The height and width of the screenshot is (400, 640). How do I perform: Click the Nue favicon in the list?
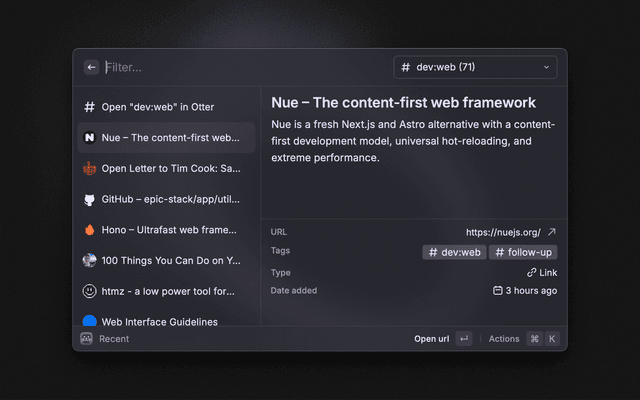click(89, 138)
